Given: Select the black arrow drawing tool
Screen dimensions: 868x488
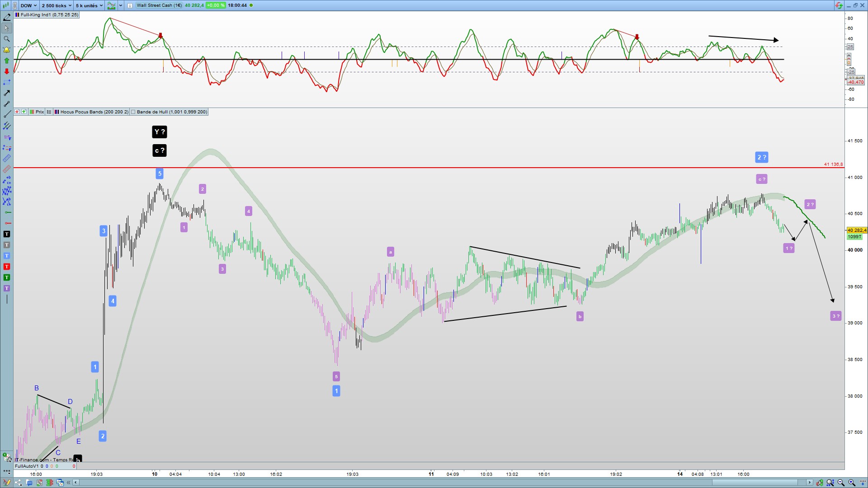Looking at the screenshot, I should pyautogui.click(x=7, y=93).
